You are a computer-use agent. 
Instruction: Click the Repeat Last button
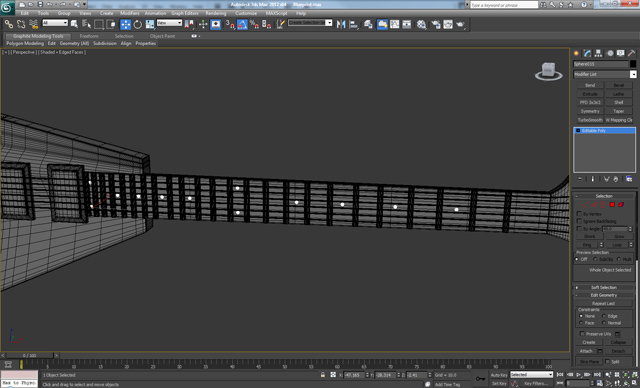coord(604,304)
